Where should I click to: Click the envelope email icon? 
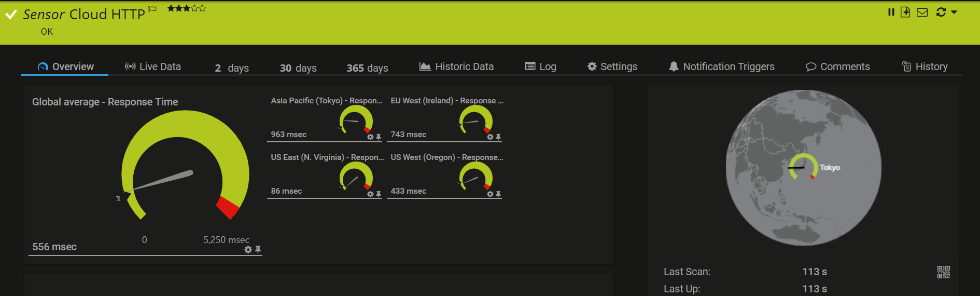click(x=922, y=12)
